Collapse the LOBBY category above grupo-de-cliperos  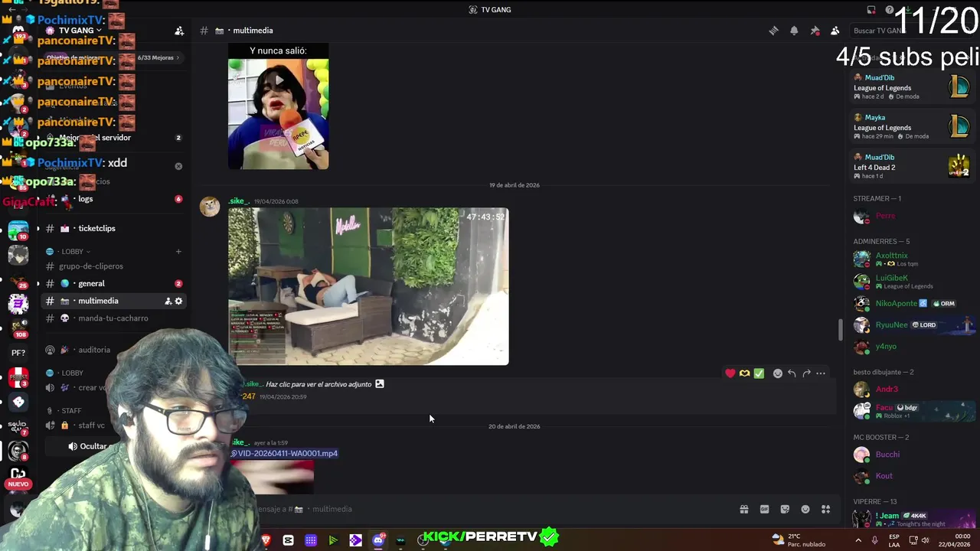tap(73, 251)
